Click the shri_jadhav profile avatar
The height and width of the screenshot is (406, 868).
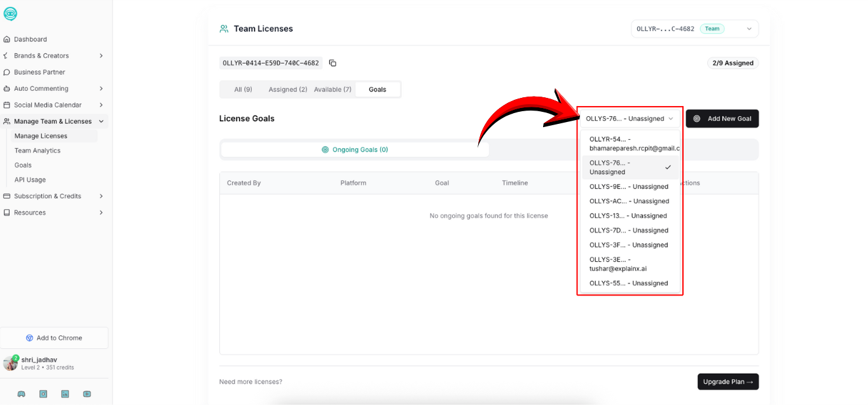[10, 363]
